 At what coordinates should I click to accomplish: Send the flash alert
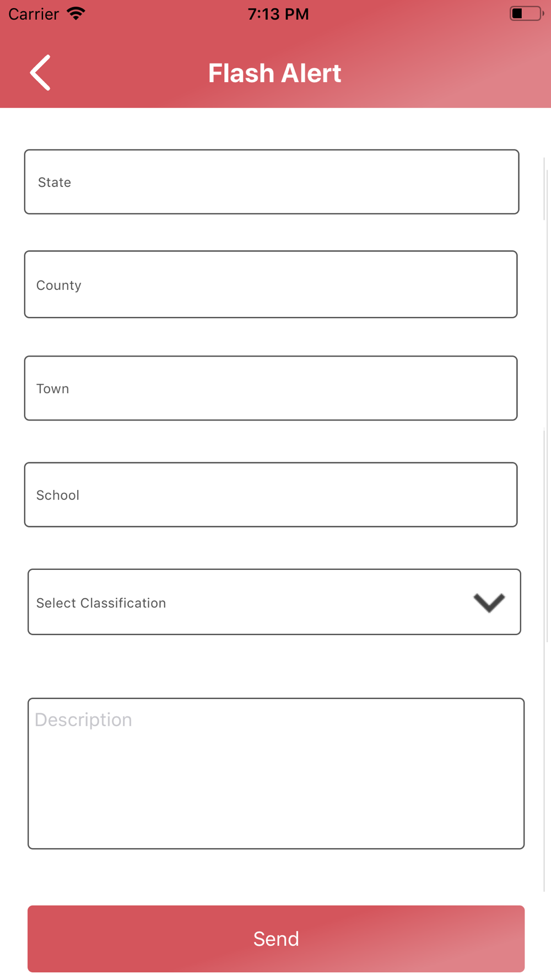pyautogui.click(x=276, y=939)
